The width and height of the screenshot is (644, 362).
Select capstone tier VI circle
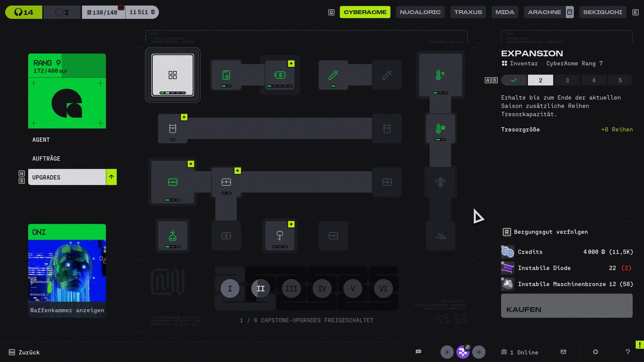383,289
